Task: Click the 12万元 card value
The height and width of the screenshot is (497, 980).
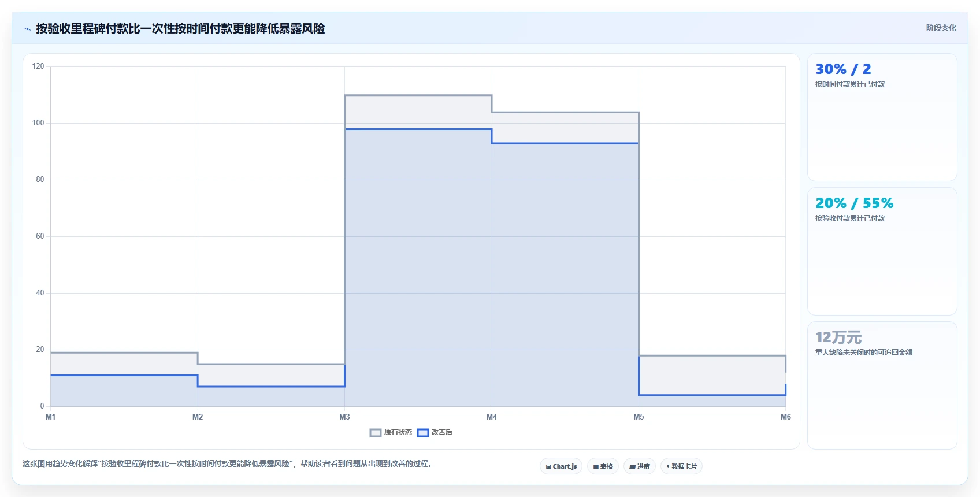Action: click(x=838, y=337)
